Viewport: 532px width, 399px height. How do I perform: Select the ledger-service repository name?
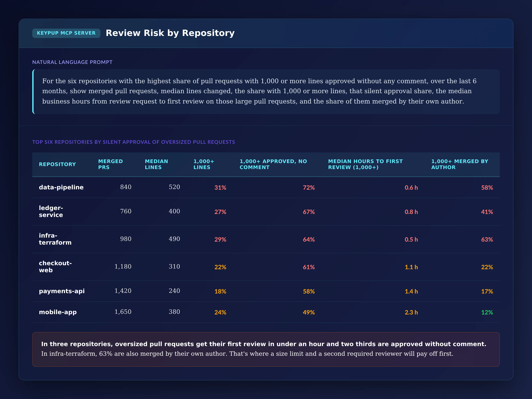[51, 211]
